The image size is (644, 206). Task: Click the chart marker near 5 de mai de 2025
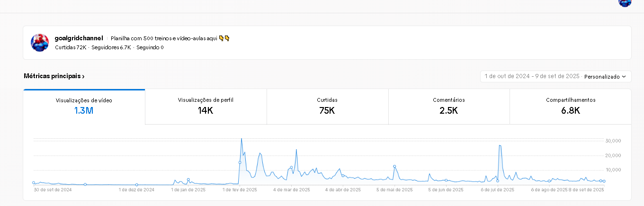tap(394, 167)
